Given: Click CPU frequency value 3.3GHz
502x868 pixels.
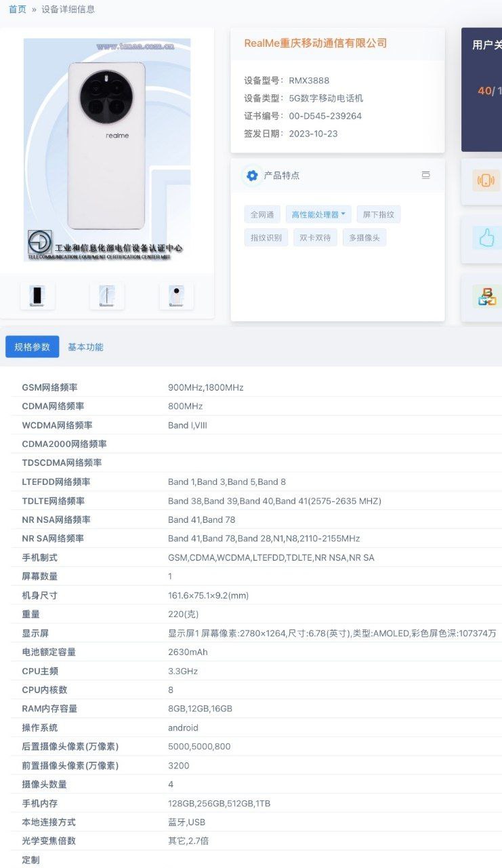Looking at the screenshot, I should tap(183, 671).
